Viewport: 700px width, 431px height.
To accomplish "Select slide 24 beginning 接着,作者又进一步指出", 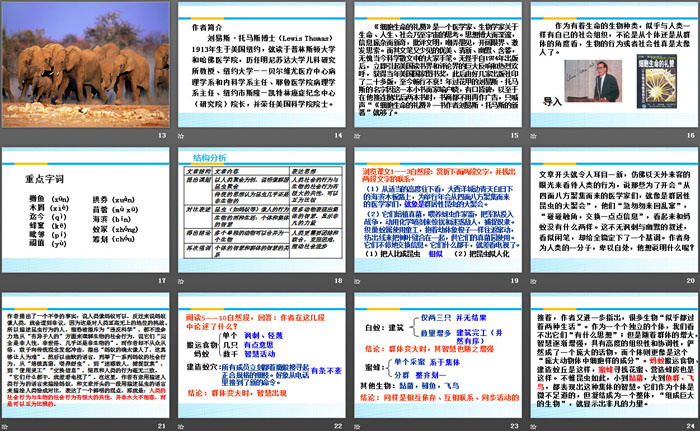I will click(x=614, y=356).
